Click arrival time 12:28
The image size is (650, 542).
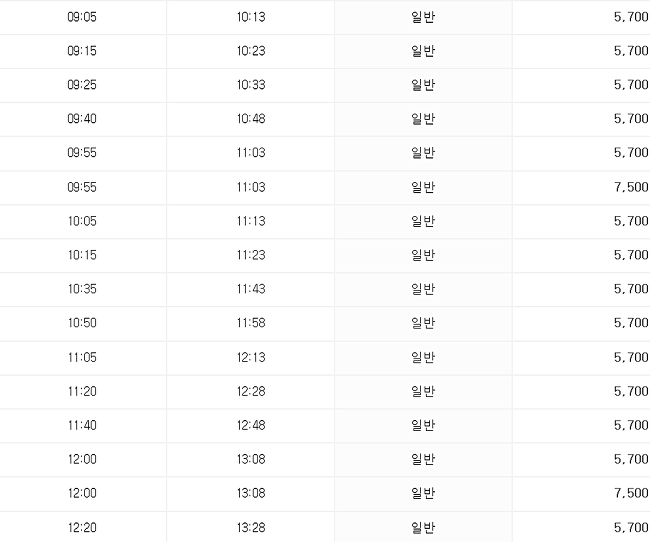point(251,391)
